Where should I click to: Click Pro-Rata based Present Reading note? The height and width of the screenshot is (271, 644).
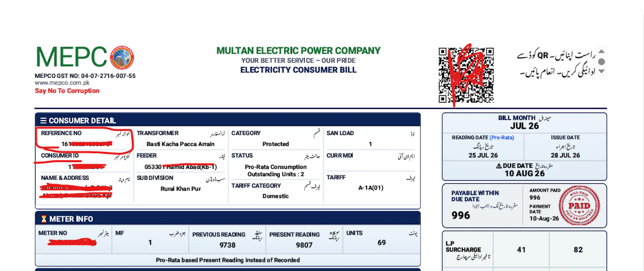[x=228, y=260]
